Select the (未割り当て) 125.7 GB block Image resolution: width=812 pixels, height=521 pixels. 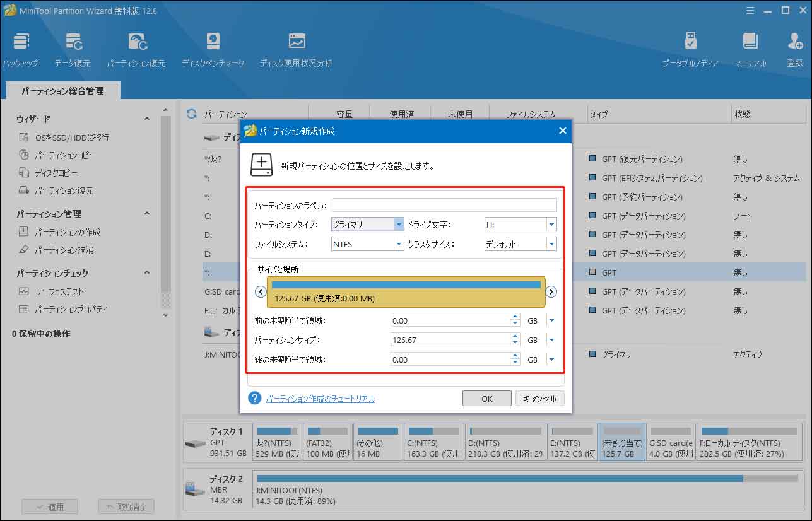click(x=621, y=442)
